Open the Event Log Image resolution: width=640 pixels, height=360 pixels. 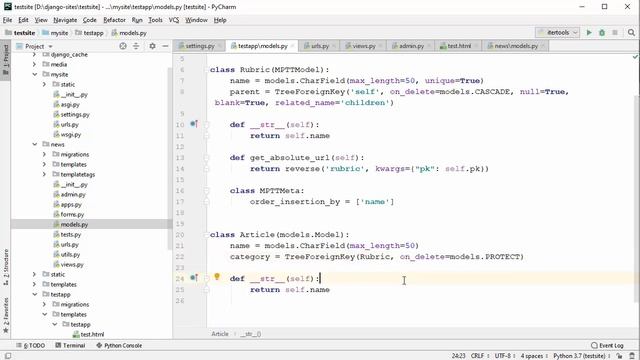tap(607, 345)
